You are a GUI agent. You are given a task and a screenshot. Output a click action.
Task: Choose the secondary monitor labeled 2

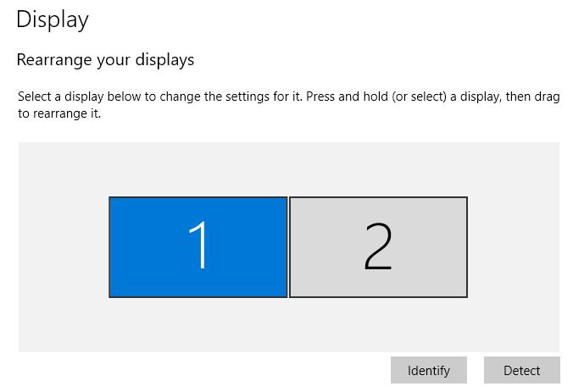point(378,247)
